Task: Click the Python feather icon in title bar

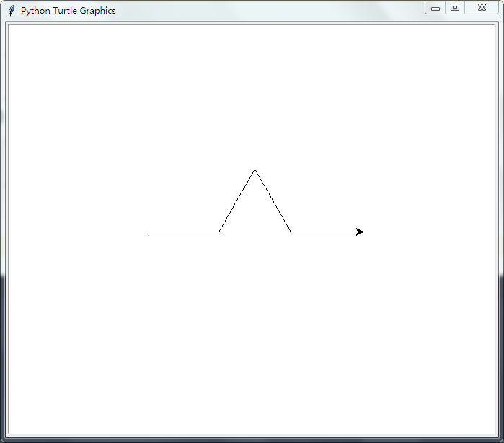Action: click(12, 11)
